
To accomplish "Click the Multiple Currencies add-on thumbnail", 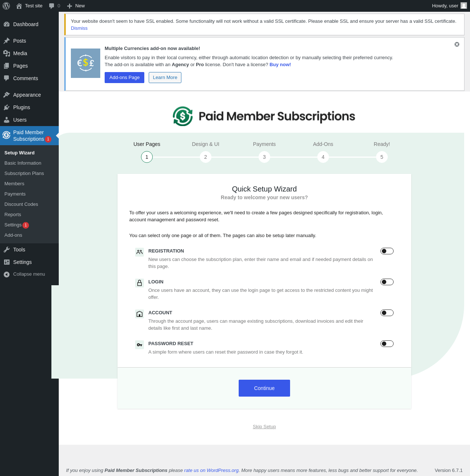I will pyautogui.click(x=86, y=63).
